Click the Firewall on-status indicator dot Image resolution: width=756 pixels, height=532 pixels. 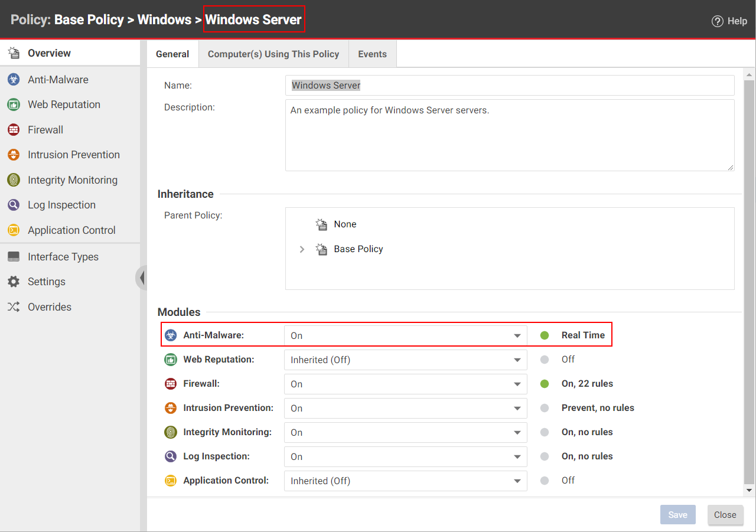544,383
